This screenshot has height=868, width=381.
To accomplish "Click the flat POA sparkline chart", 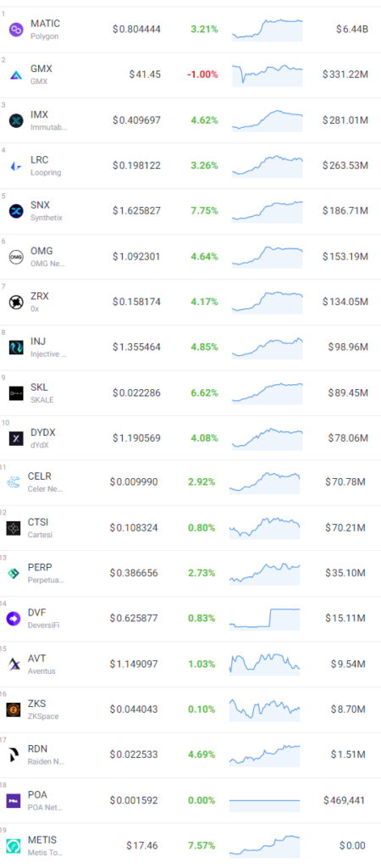I will pos(264,801).
